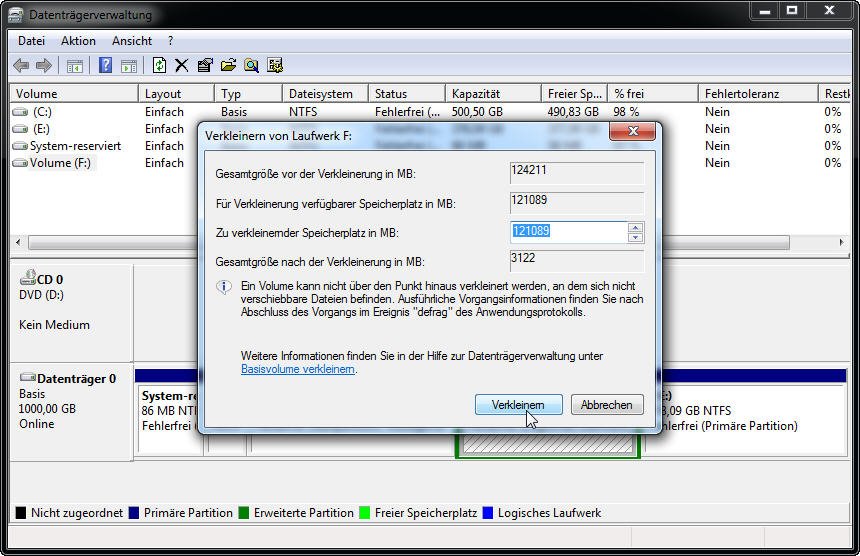Click the green Refresh toolbar icon
The width and height of the screenshot is (860, 556).
tap(159, 65)
